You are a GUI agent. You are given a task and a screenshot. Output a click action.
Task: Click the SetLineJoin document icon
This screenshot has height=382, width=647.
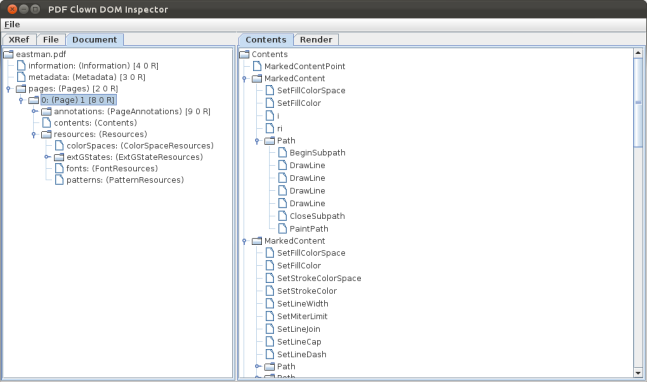[270, 329]
